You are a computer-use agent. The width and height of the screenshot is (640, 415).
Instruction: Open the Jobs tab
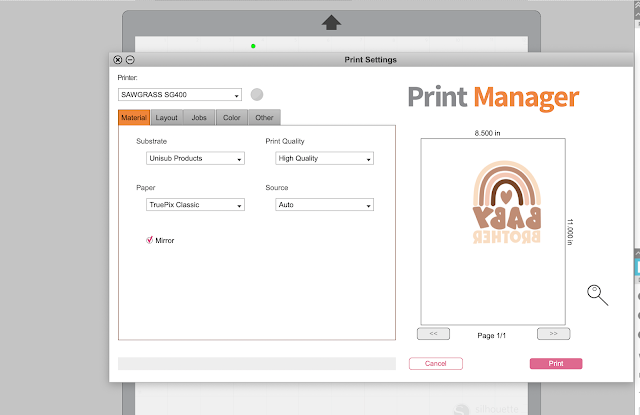tap(199, 118)
